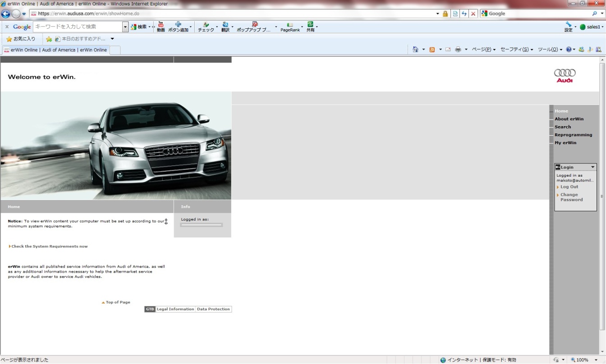Click the Google Toolbar logo
Image resolution: width=606 pixels, height=364 pixels.
pos(22,27)
